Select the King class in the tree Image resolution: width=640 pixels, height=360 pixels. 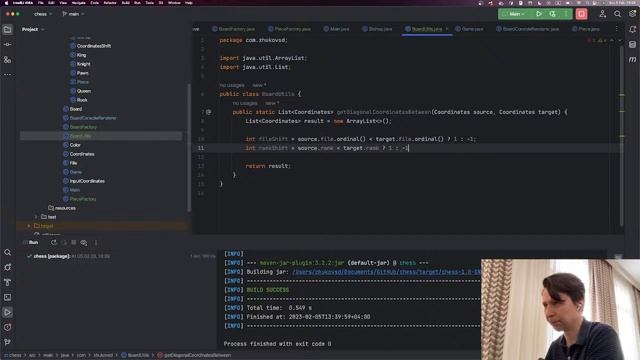tap(81, 55)
